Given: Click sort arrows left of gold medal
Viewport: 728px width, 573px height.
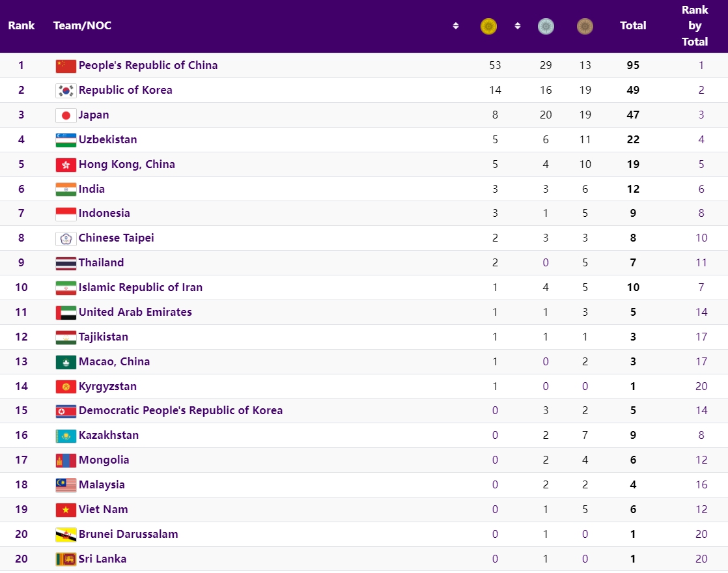Looking at the screenshot, I should (456, 26).
